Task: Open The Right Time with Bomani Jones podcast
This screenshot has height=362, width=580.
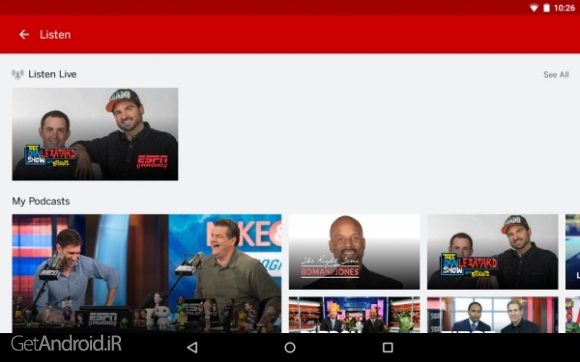Action: (x=354, y=252)
